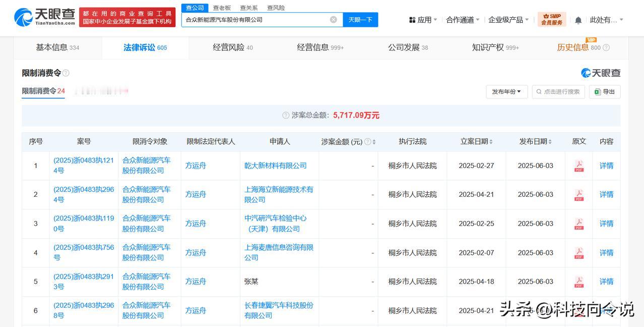Open the PDF original for row 2
Screen dimensions: 644x327
tap(579, 195)
